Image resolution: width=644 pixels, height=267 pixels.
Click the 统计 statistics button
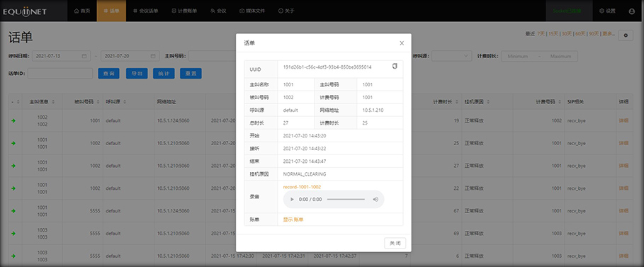164,74
